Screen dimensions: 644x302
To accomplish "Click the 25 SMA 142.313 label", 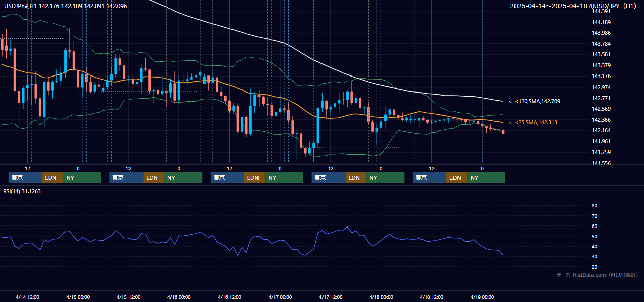I will (x=533, y=122).
